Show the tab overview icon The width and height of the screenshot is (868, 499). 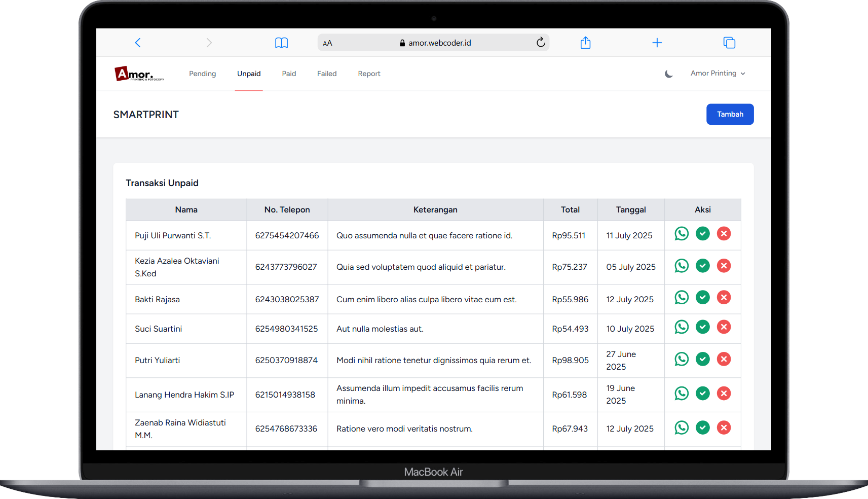point(729,43)
